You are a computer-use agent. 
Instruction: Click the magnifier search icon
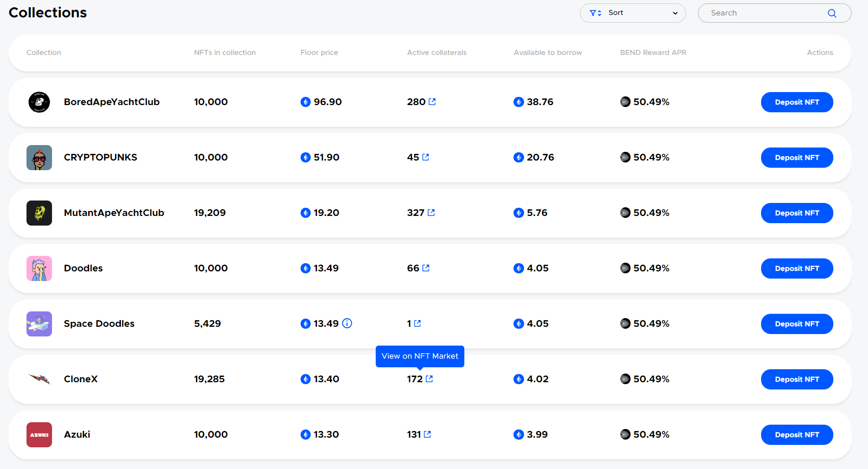point(832,13)
